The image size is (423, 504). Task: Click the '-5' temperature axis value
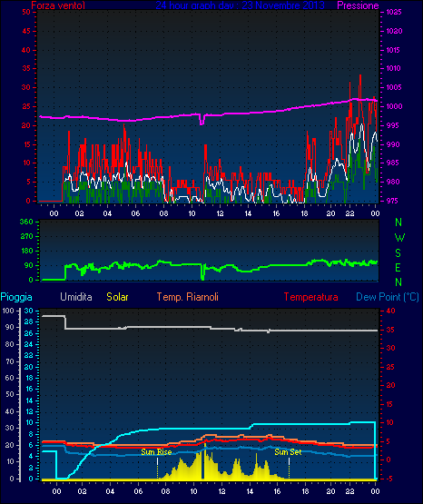point(389,479)
